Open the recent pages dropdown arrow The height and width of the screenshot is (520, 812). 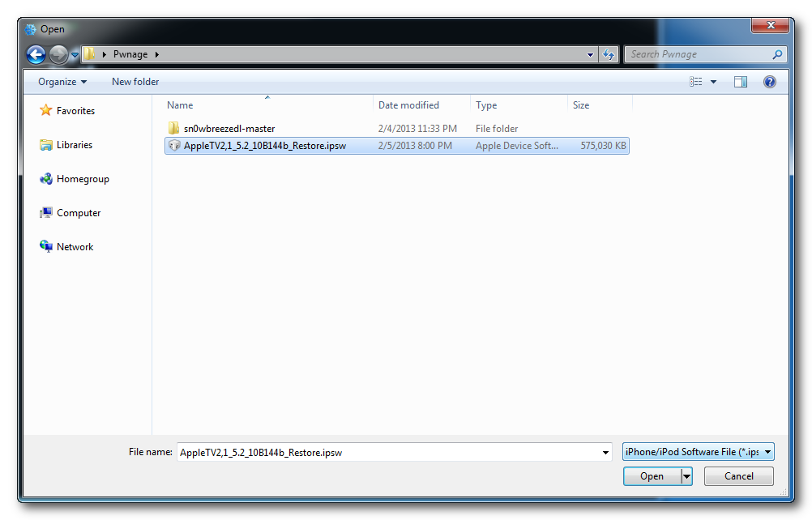[x=75, y=54]
